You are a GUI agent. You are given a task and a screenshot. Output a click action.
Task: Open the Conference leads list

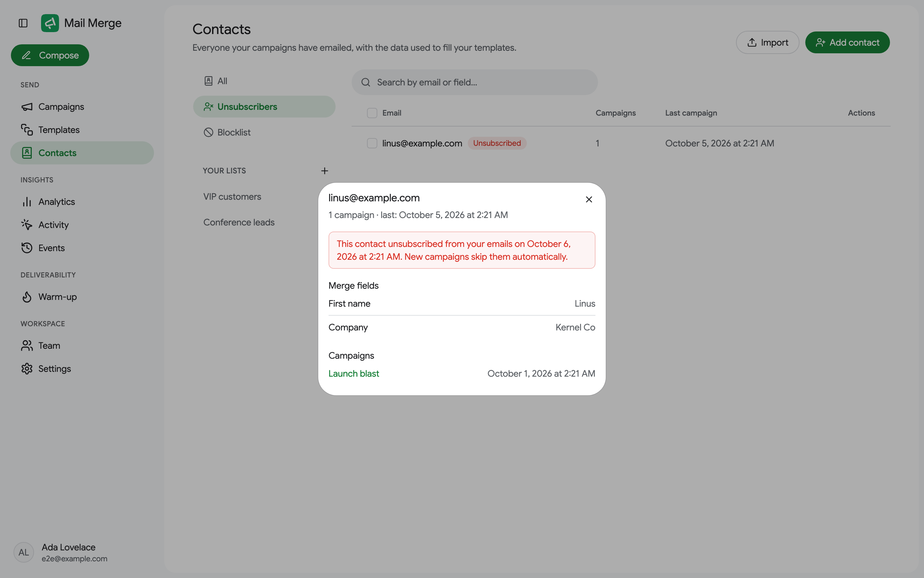(x=239, y=222)
